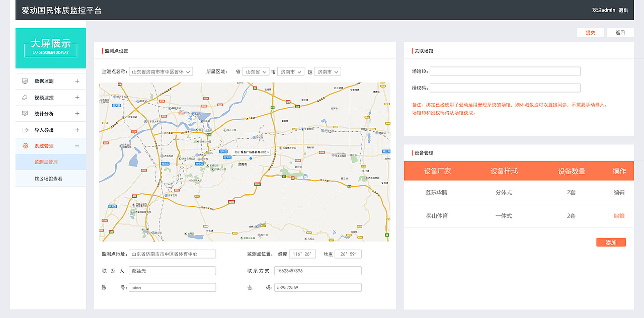
Task: Click the import/export (导入导出) arrow icon
Action: click(x=25, y=130)
